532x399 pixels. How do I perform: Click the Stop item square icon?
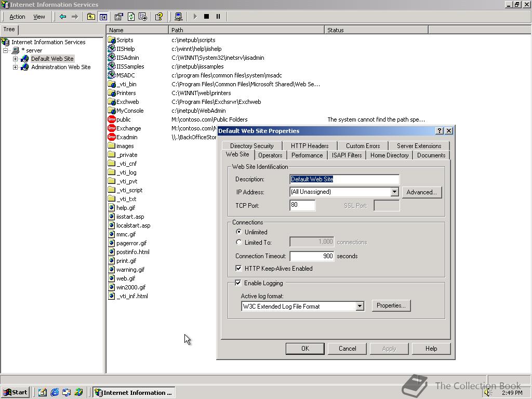(x=206, y=17)
